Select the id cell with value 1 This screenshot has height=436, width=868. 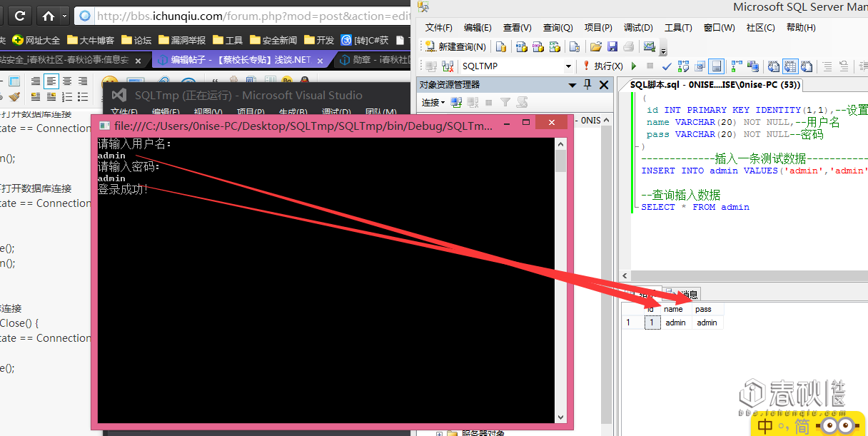coord(652,323)
